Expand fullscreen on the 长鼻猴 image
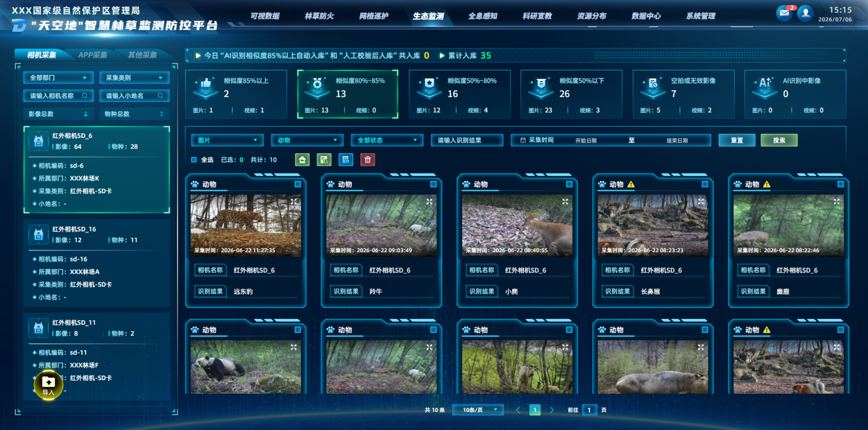Image resolution: width=868 pixels, height=430 pixels. [701, 201]
